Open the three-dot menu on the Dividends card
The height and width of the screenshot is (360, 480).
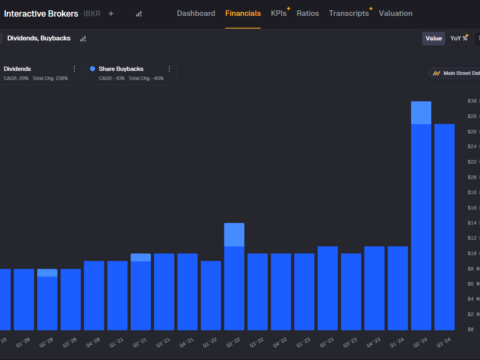coord(74,69)
